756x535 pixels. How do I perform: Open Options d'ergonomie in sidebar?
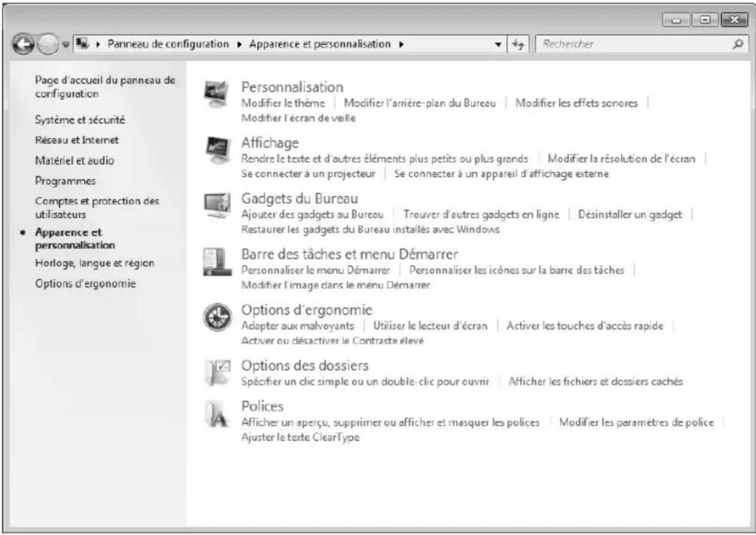pyautogui.click(x=85, y=283)
